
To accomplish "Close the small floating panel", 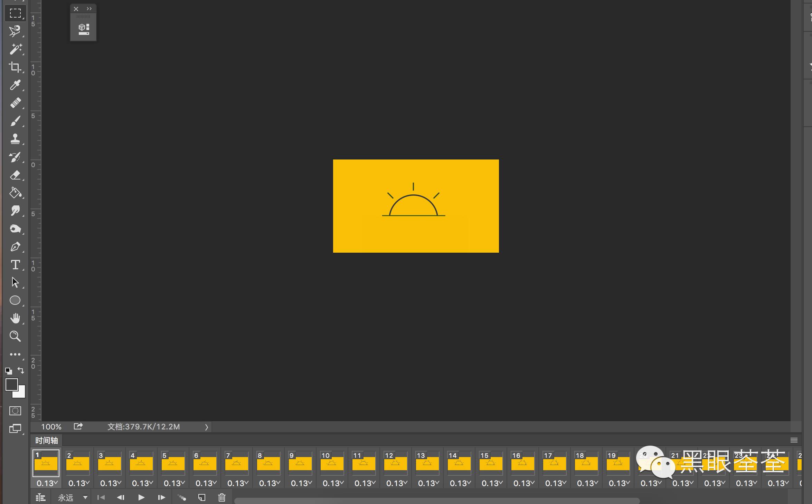I will (x=76, y=9).
